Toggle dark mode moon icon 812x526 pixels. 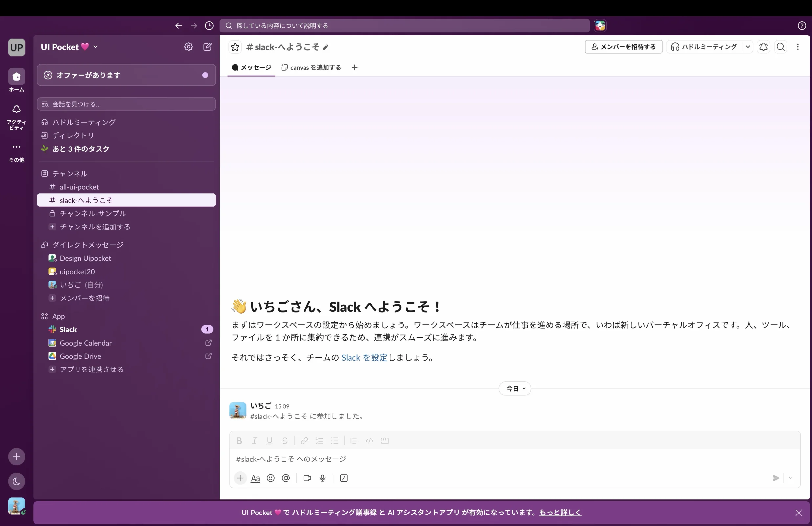pyautogui.click(x=16, y=481)
